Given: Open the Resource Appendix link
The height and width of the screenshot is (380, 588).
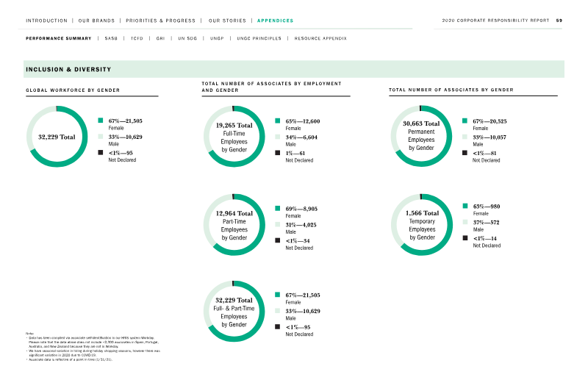Looking at the screenshot, I should (320, 38).
